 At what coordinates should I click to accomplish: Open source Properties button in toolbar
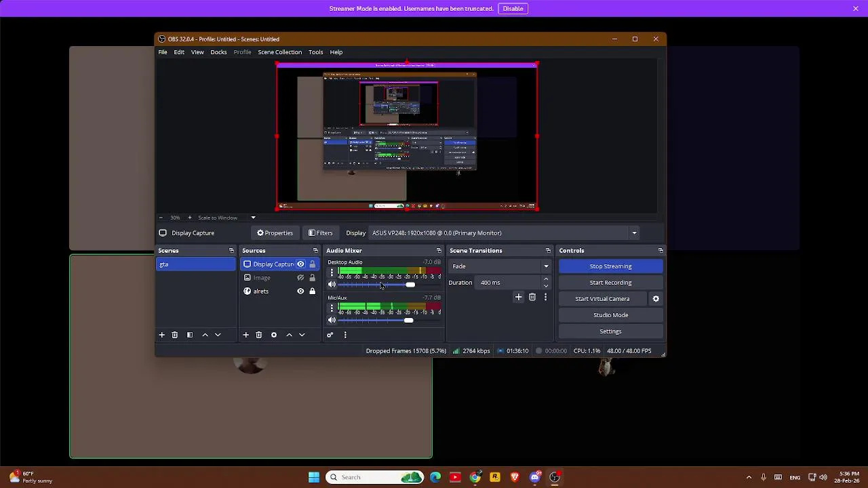275,233
